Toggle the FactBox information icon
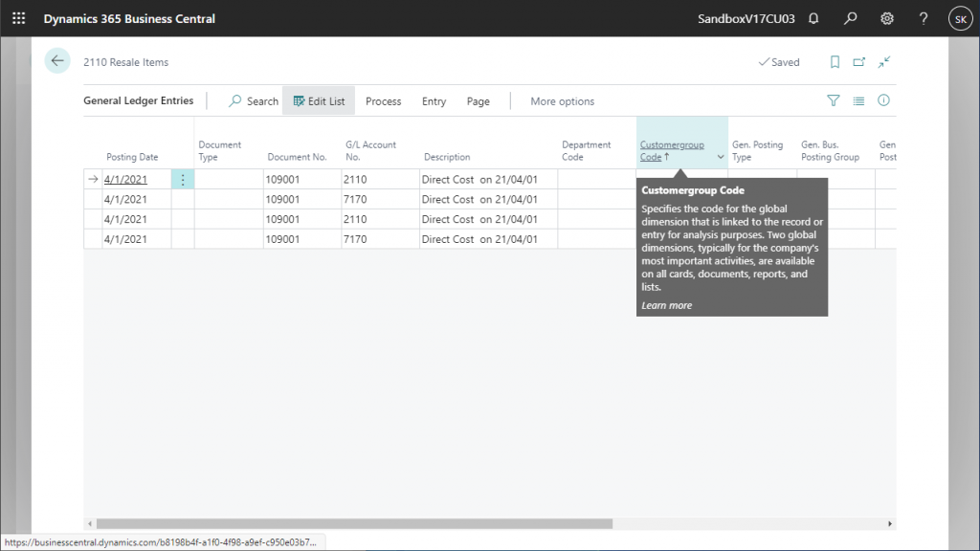 [884, 100]
